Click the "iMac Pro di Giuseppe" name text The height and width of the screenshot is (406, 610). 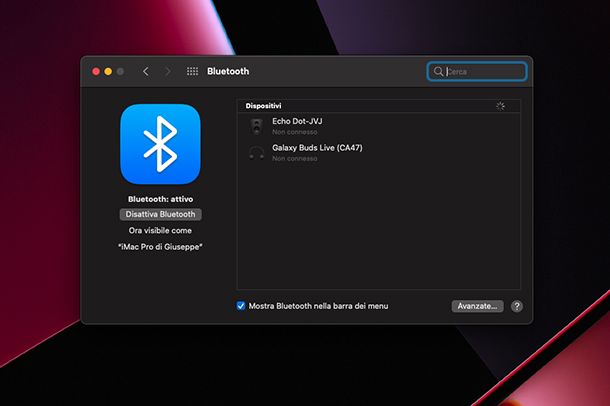(160, 247)
